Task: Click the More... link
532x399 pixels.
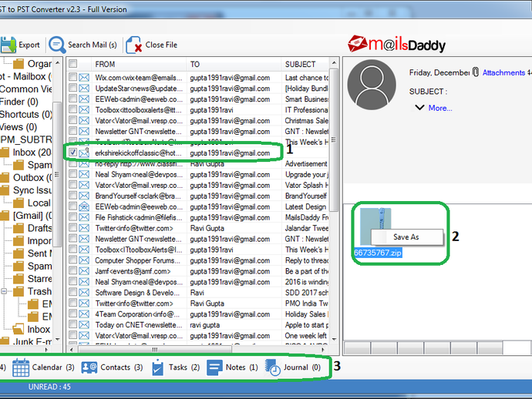Action: 440,108
